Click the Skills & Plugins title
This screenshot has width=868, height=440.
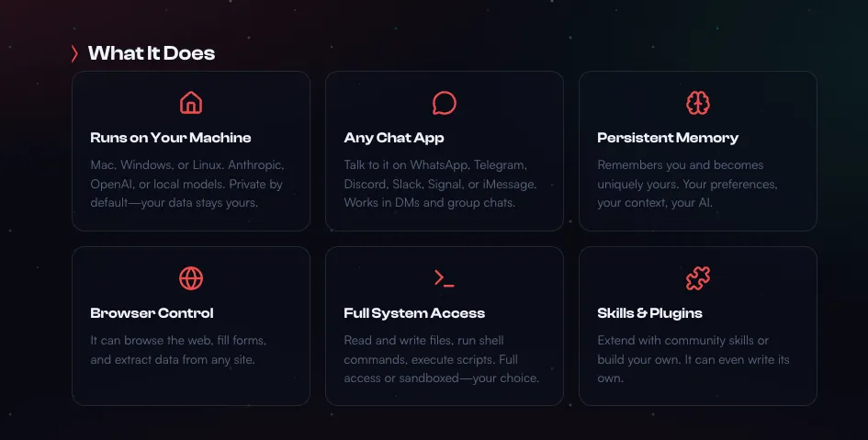coord(649,313)
